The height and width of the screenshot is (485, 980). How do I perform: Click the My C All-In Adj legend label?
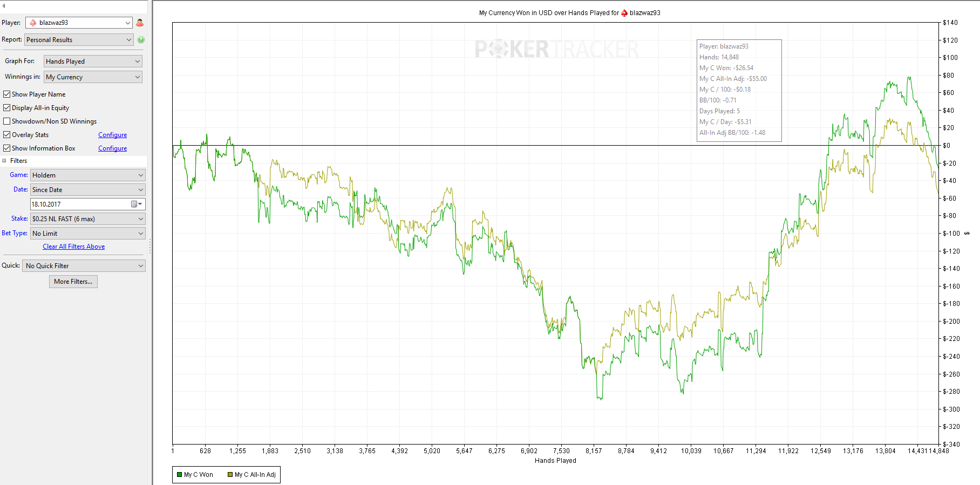click(255, 475)
